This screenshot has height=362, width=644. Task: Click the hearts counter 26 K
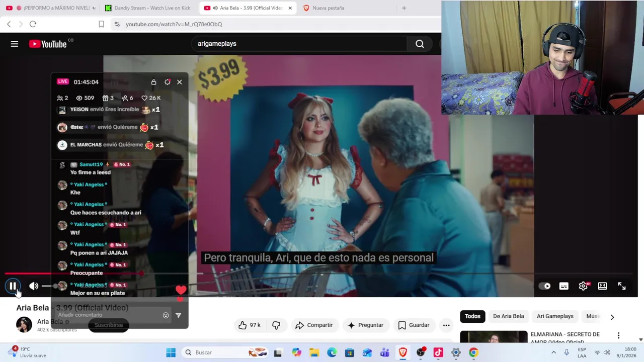point(151,98)
